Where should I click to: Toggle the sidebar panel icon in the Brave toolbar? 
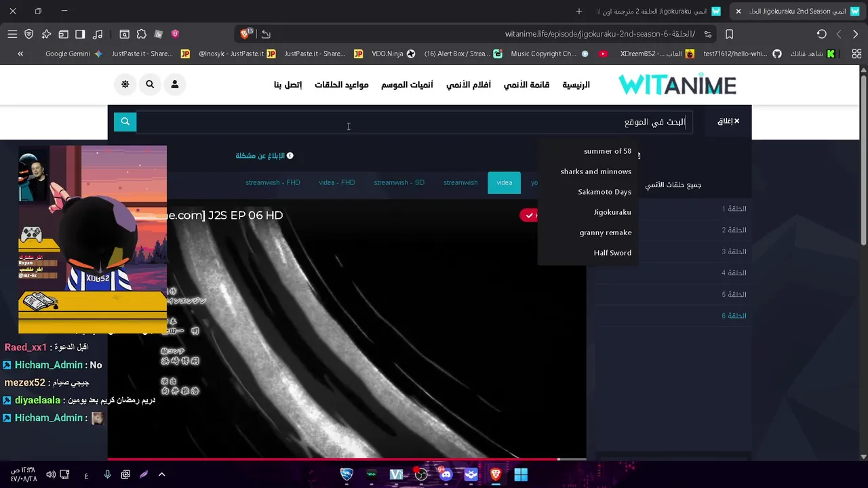80,34
